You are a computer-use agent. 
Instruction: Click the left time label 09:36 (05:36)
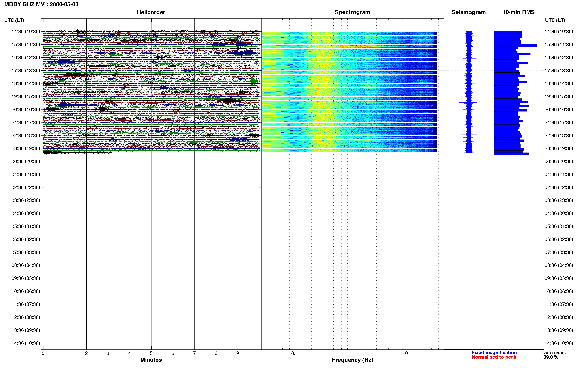point(26,278)
